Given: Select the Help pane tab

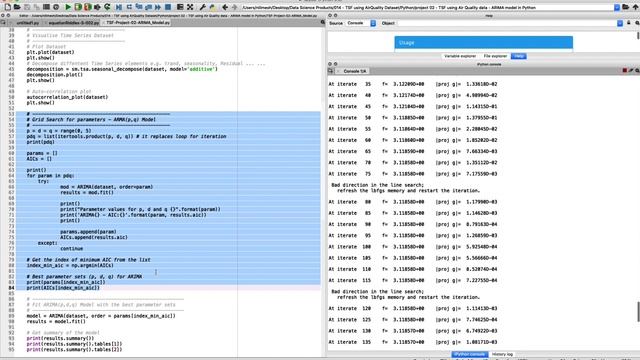Looking at the screenshot, I should tap(519, 56).
